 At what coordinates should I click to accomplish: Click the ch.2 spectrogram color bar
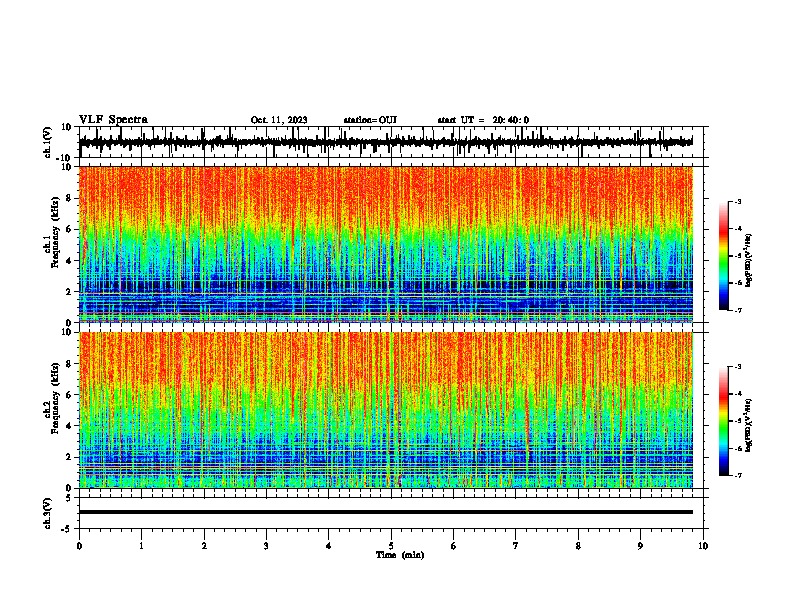click(723, 421)
